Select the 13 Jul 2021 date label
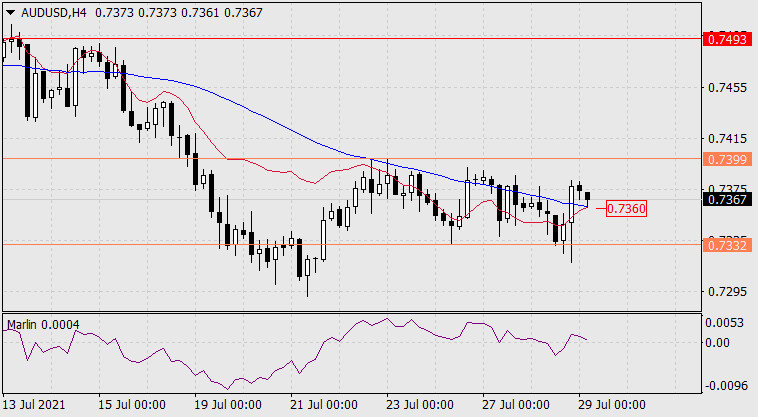758x417 pixels. click(x=34, y=404)
